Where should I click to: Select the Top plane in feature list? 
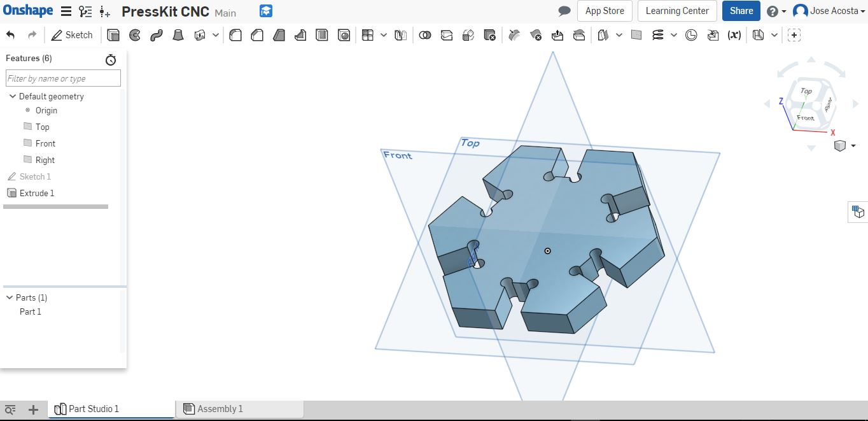click(42, 127)
